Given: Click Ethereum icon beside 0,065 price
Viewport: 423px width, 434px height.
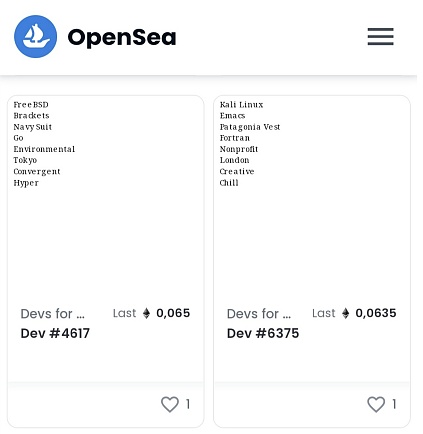Looking at the screenshot, I should point(146,313).
